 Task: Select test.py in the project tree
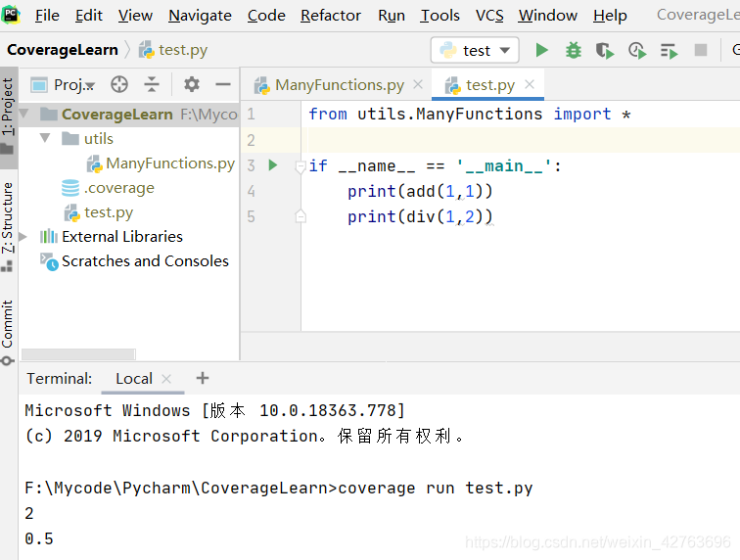pos(99,212)
